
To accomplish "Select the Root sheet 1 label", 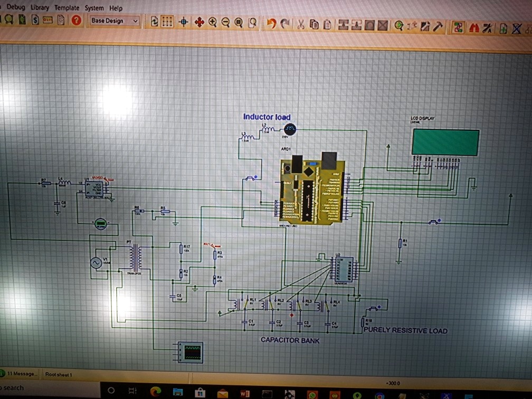I will pyautogui.click(x=59, y=374).
